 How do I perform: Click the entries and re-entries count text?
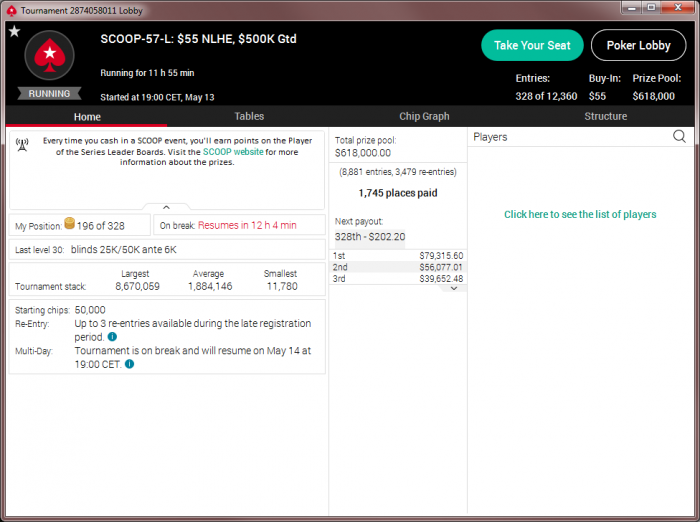[x=398, y=172]
